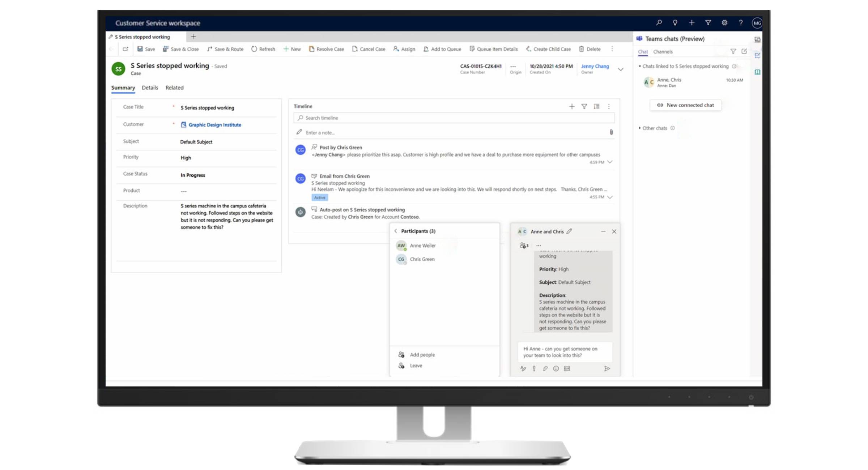The width and height of the screenshot is (868, 470).
Task: Attach a file in chat
Action: point(545,368)
